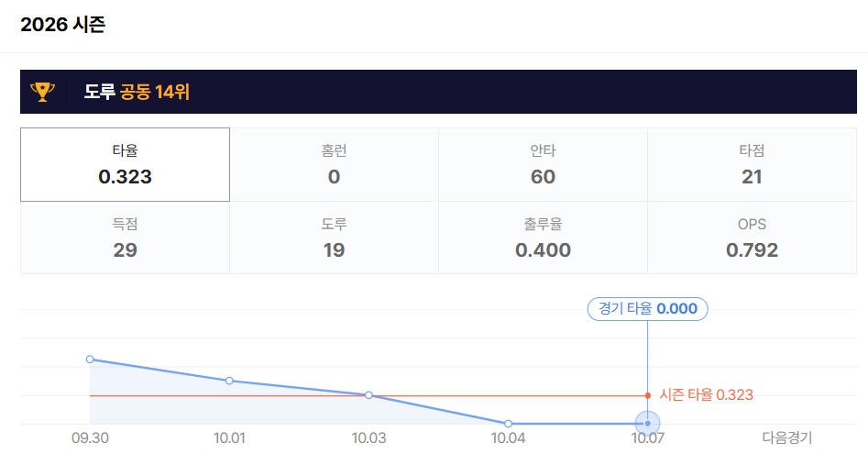Click the orange season average endpoint dot
The width and height of the screenshot is (868, 465).
(648, 395)
